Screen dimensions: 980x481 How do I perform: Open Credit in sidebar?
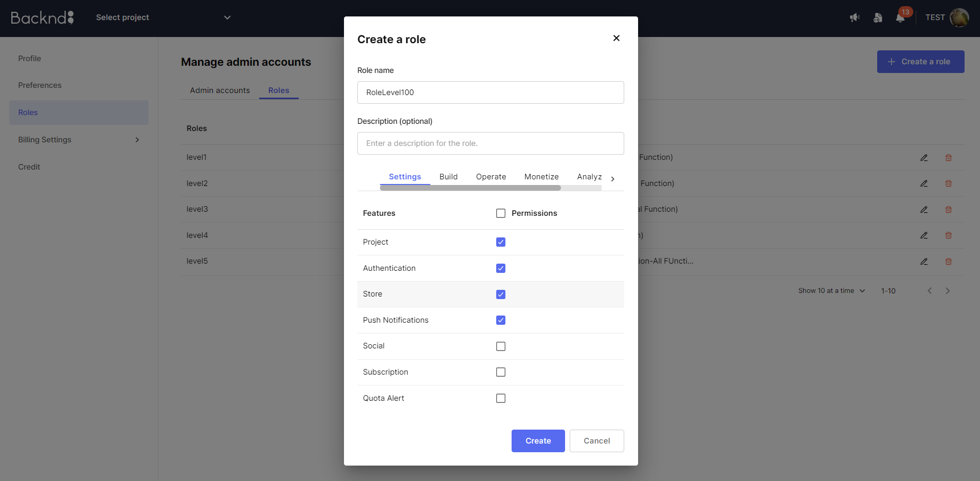click(29, 167)
